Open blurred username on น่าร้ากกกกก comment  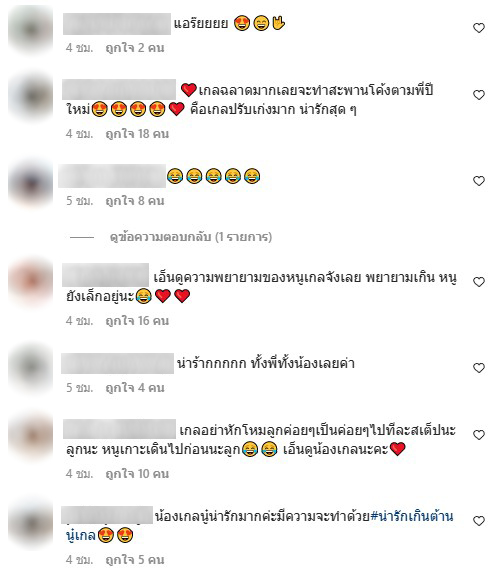117,363
